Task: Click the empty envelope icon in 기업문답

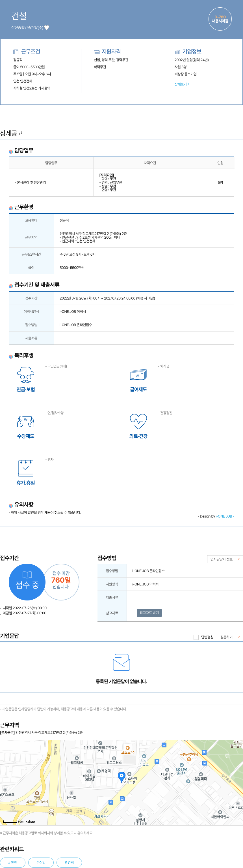Action: point(121,662)
